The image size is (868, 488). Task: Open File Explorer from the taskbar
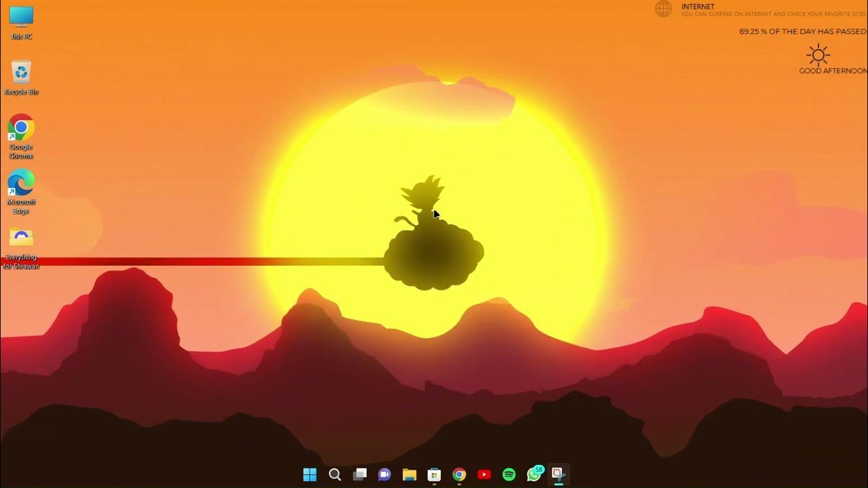pyautogui.click(x=410, y=474)
